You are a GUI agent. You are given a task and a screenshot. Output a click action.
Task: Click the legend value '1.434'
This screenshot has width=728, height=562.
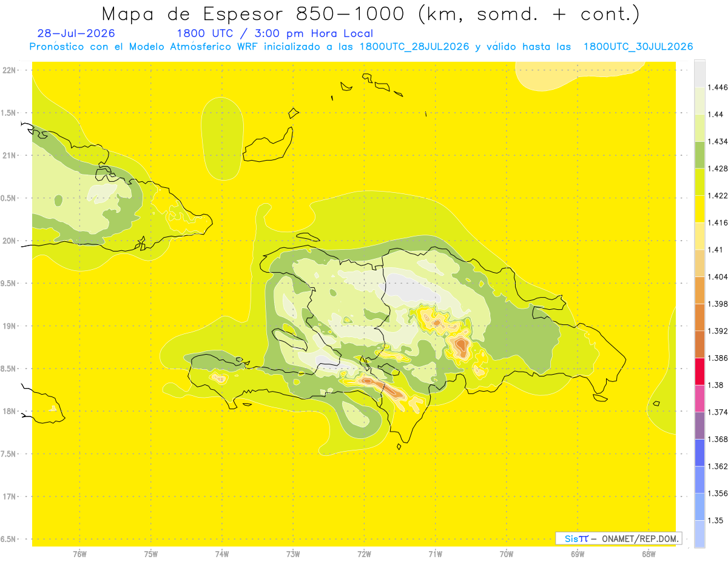[718, 141]
